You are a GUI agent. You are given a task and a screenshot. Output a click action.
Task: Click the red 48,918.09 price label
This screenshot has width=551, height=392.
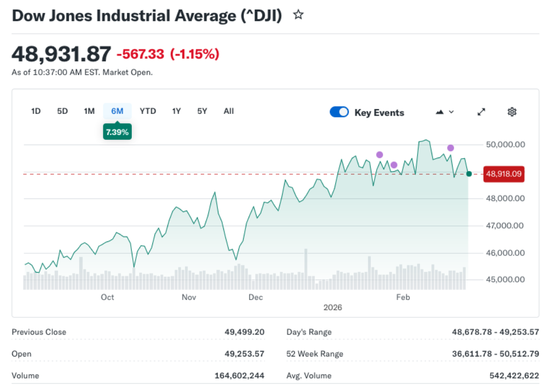tap(504, 174)
